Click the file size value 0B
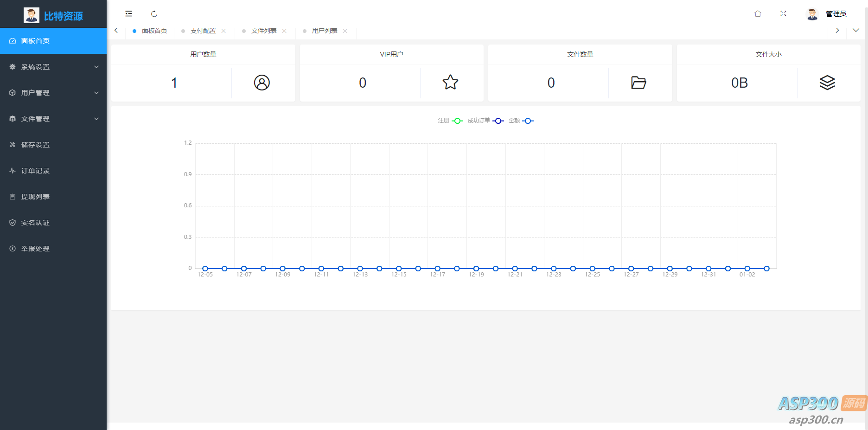868x430 pixels. 740,83
